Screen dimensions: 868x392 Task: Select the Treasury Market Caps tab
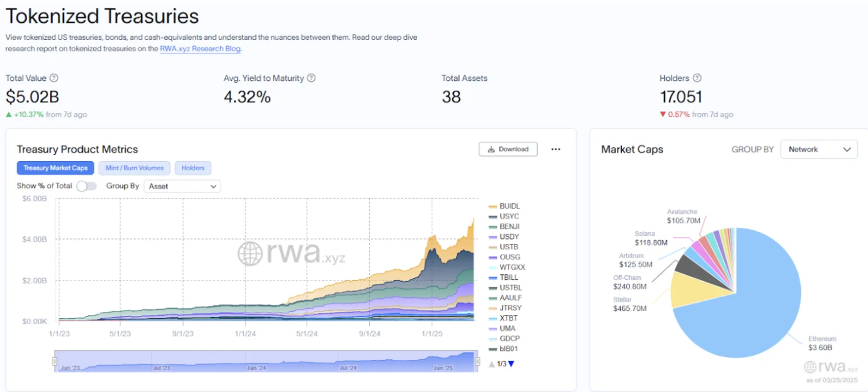(x=55, y=168)
